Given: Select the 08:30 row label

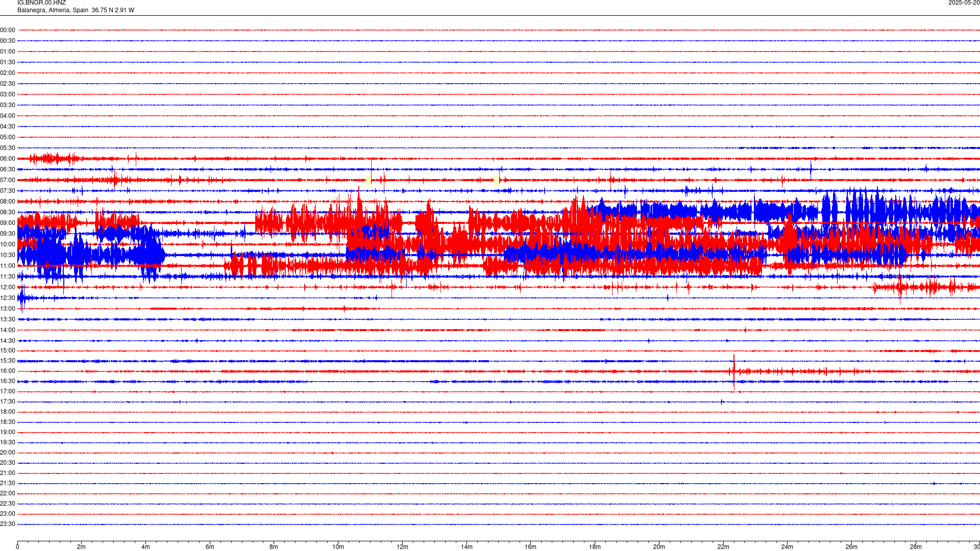Looking at the screenshot, I should (x=8, y=212).
